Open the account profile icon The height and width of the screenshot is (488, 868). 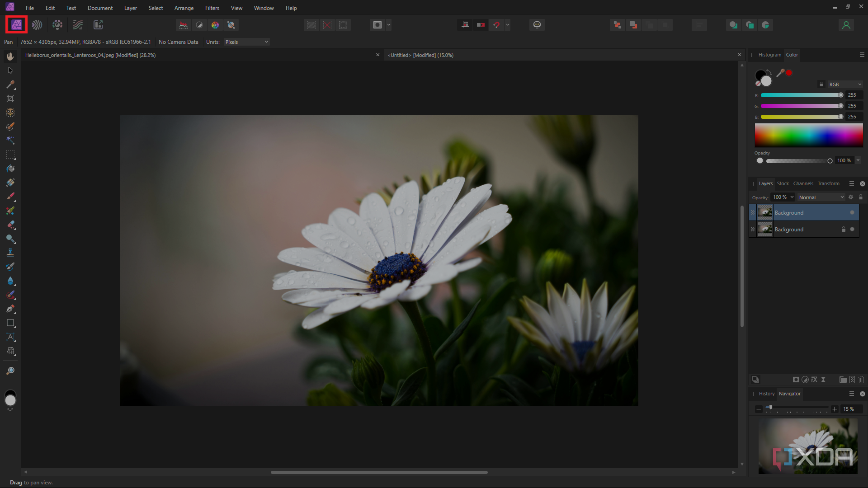(x=846, y=25)
